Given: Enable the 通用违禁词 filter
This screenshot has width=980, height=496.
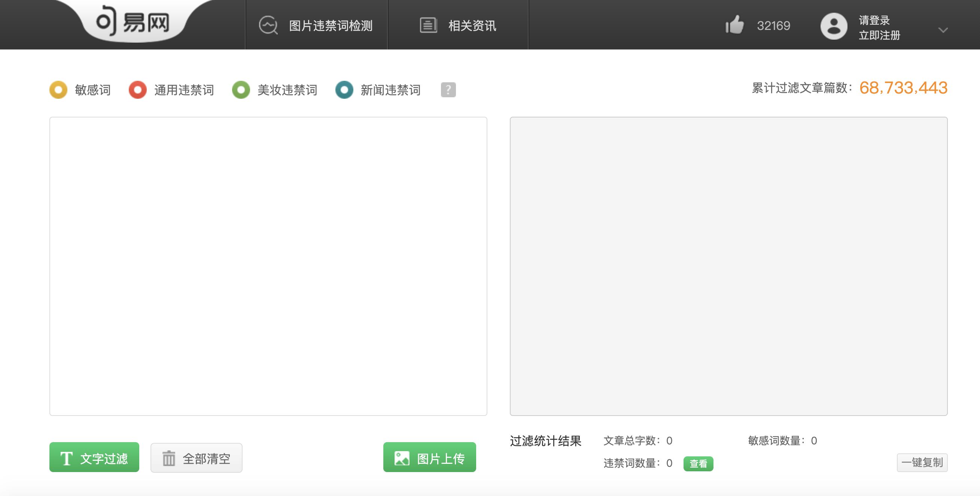Looking at the screenshot, I should coord(138,90).
